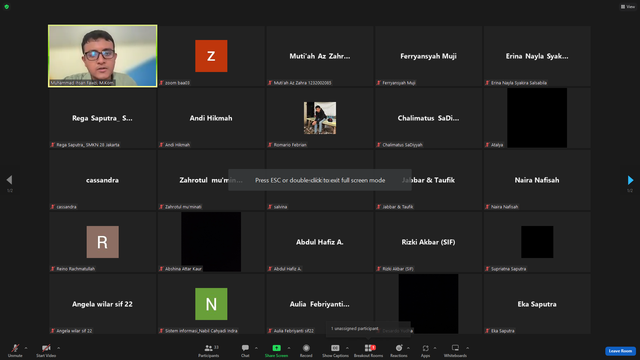Screen dimensions: 640x360
Task: Select the Abdul Hafiz A. participant tile
Action: (320, 242)
